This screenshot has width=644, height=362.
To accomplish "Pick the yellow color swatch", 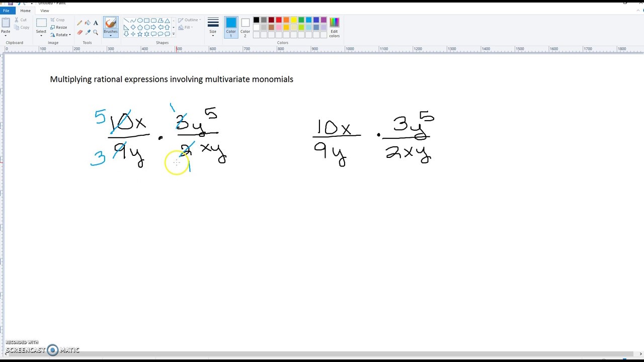I will tap(294, 20).
